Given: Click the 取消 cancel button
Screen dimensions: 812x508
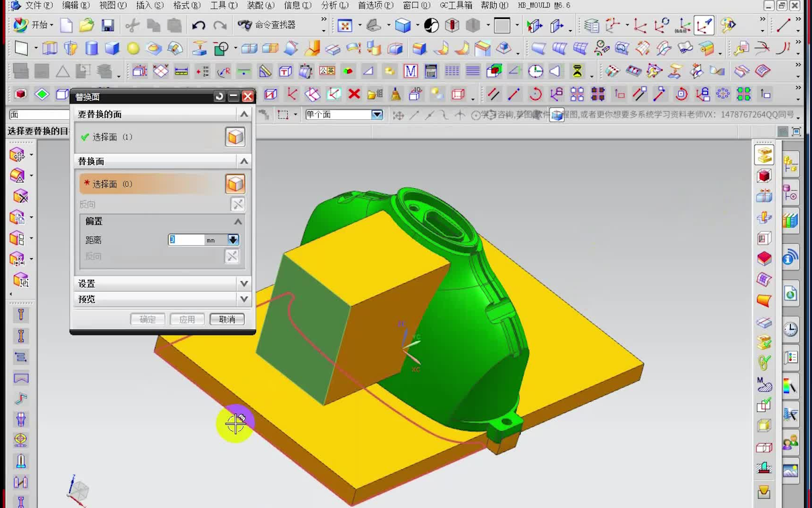Looking at the screenshot, I should pyautogui.click(x=227, y=319).
